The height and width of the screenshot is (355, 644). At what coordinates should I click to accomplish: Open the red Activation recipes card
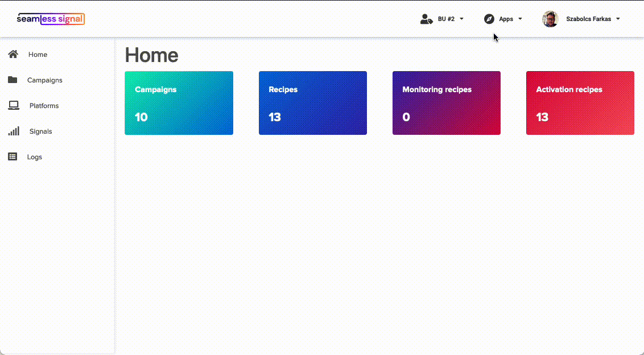click(580, 103)
